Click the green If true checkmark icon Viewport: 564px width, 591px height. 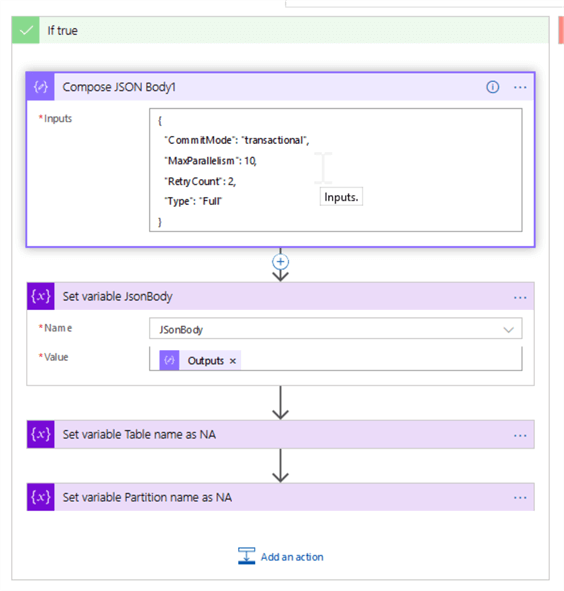pos(26,30)
